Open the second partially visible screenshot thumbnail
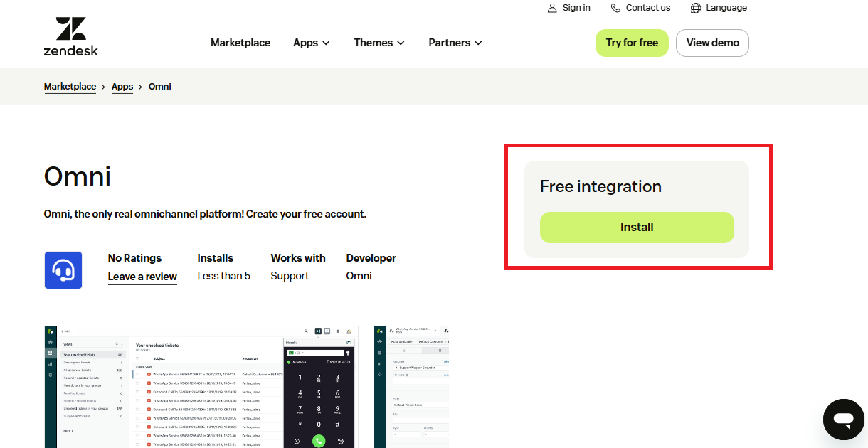The width and height of the screenshot is (868, 448). [411, 387]
